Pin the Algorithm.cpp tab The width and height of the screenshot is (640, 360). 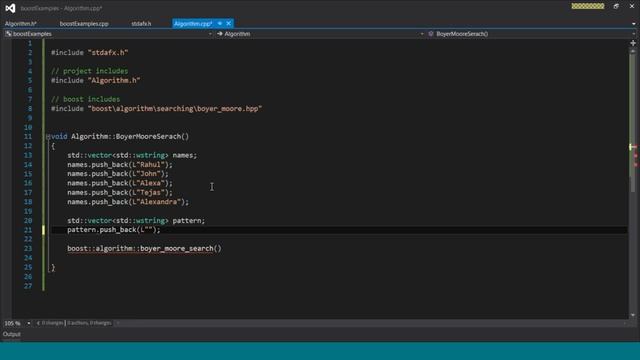(x=220, y=24)
